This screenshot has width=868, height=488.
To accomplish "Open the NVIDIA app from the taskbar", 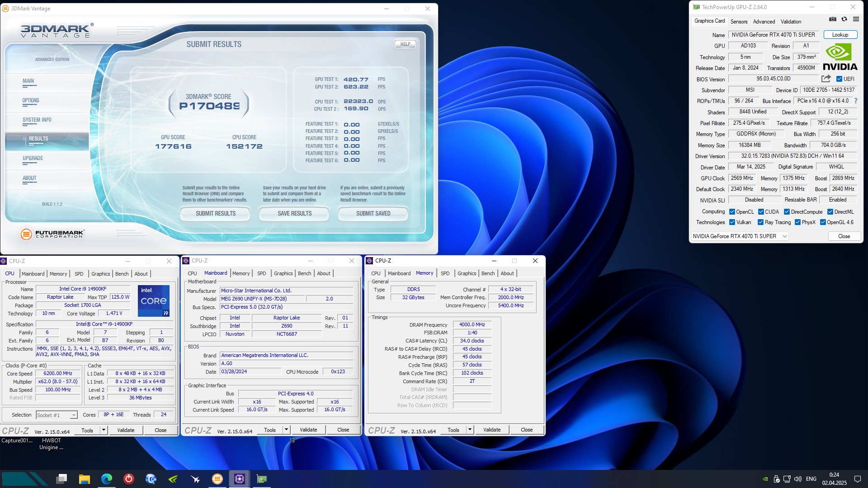I will pos(173,479).
